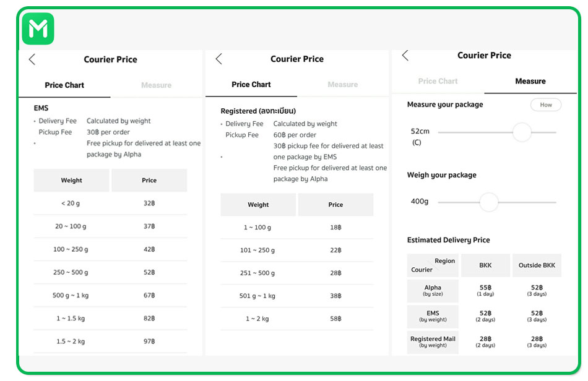Click the Outside BKK column header

pyautogui.click(x=537, y=265)
